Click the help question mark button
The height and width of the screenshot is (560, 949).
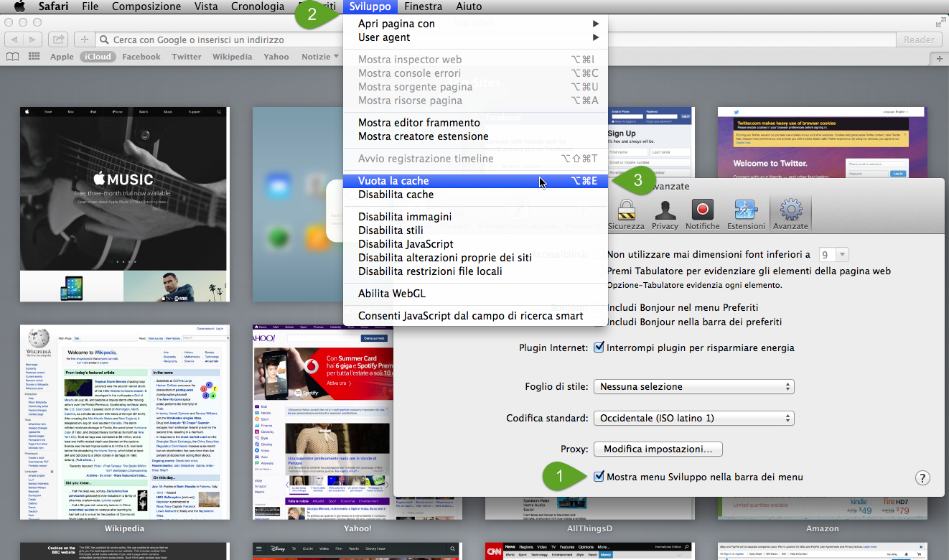(923, 478)
